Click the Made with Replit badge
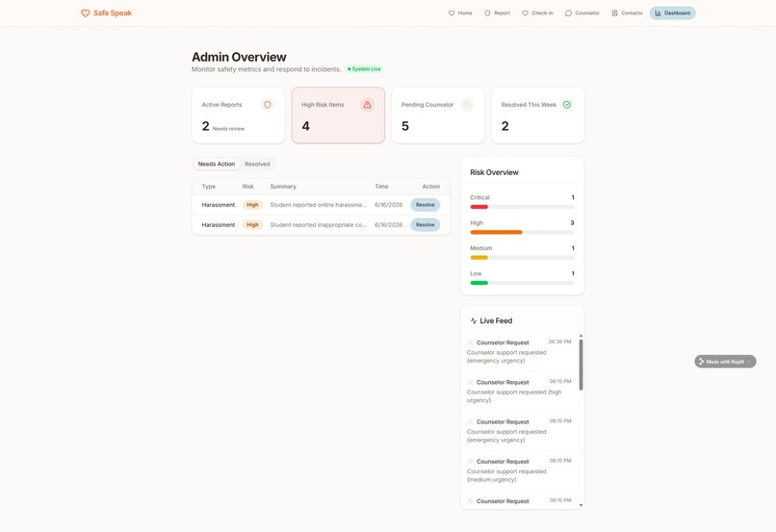 (x=725, y=362)
